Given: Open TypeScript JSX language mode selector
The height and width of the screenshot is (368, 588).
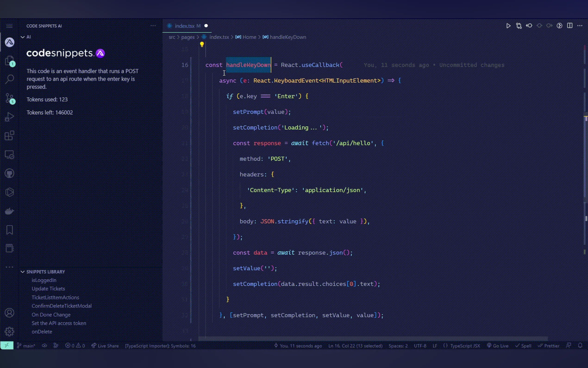Looking at the screenshot, I should (x=465, y=346).
